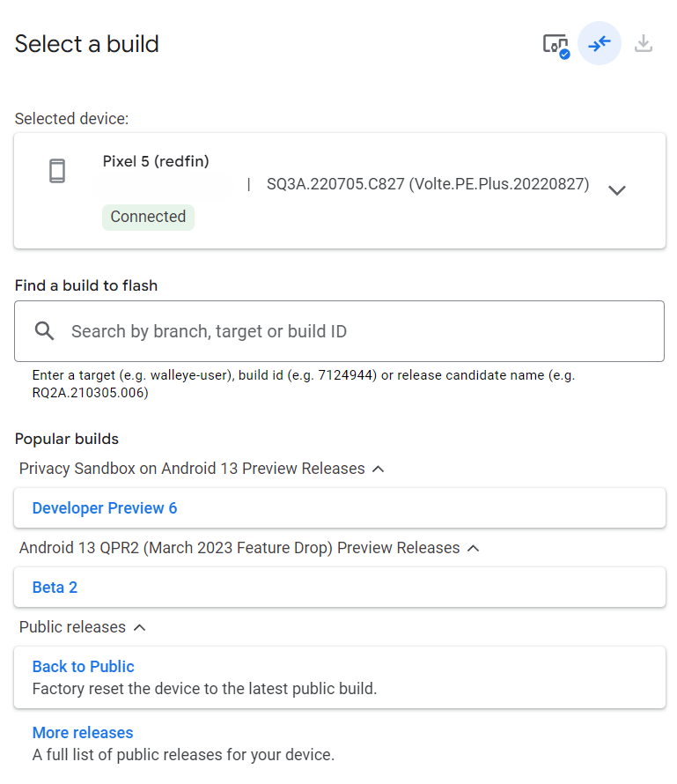Collapse Android 13 QPR2 preview releases caret
Viewport: 677px width, 784px height.
pyautogui.click(x=473, y=549)
